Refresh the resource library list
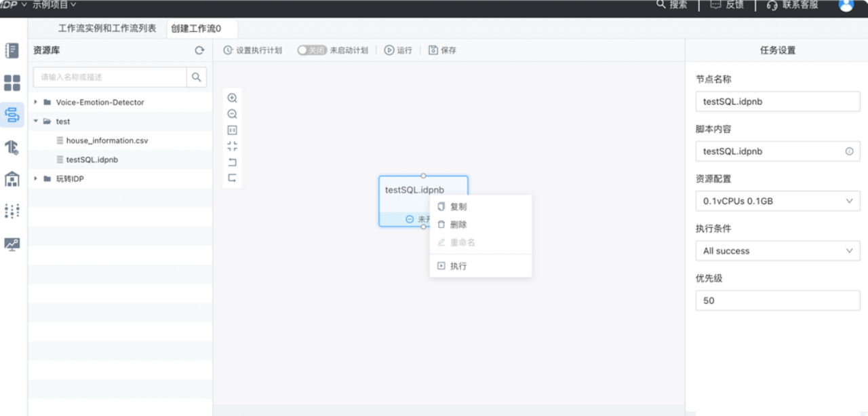The height and width of the screenshot is (416, 868). (199, 50)
